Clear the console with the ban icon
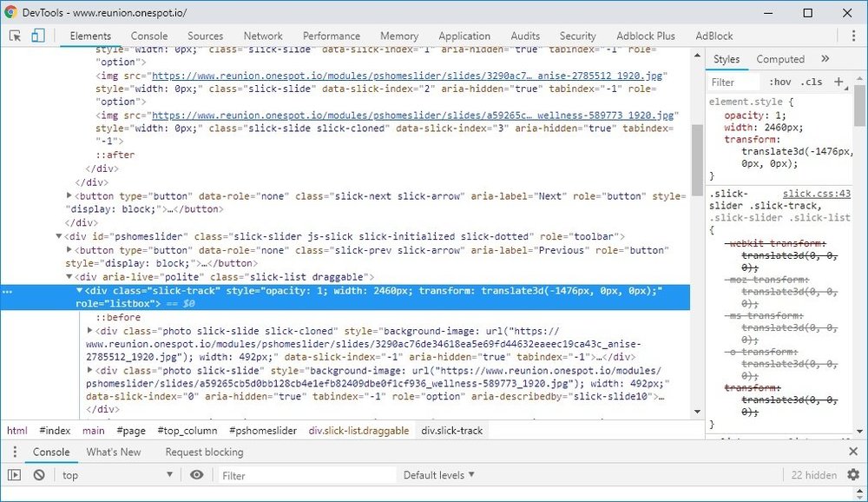Image resolution: width=868 pixels, height=502 pixels. [39, 475]
